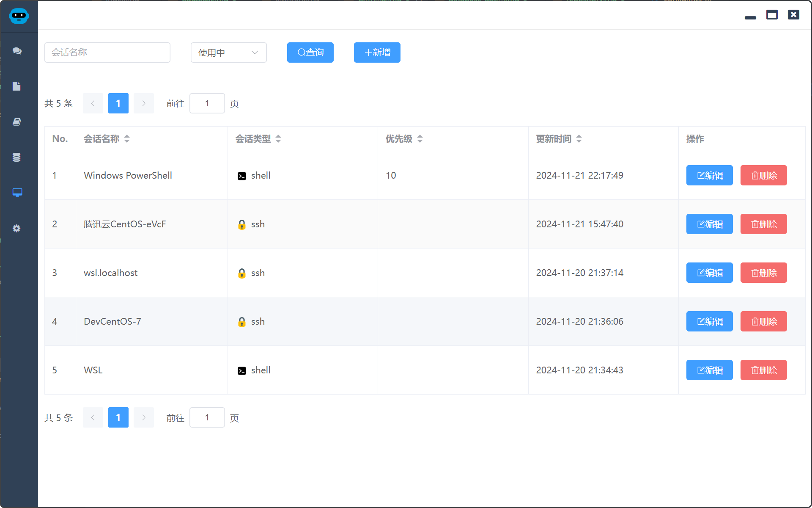Delete the wsl.localhost session
812x508 pixels.
763,273
